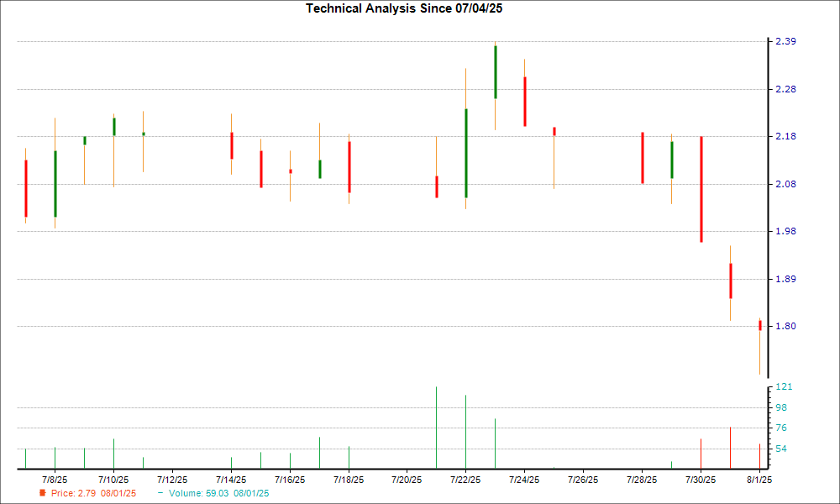Click the 7/30/25 date label
Image resolution: width=840 pixels, height=504 pixels.
point(701,480)
